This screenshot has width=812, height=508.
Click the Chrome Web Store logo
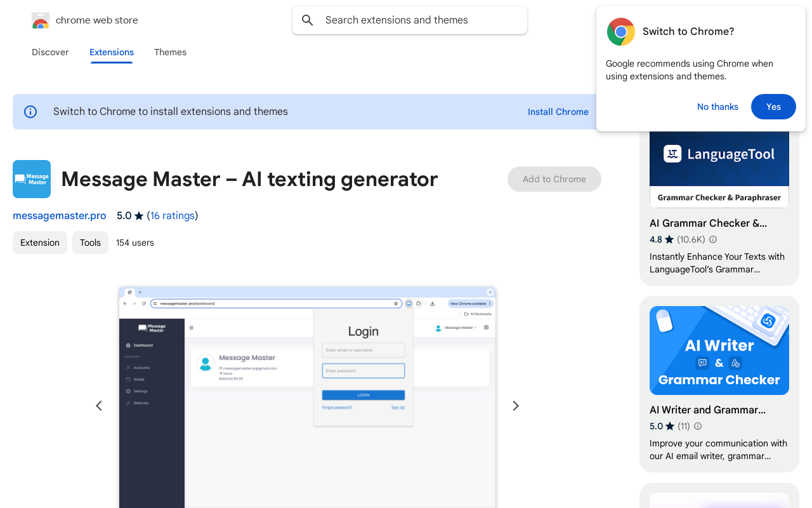pos(41,21)
